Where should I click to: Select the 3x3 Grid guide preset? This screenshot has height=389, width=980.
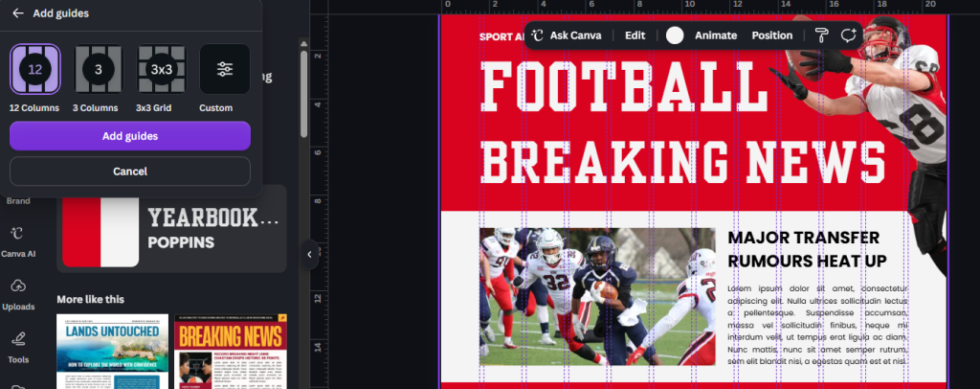pyautogui.click(x=161, y=69)
